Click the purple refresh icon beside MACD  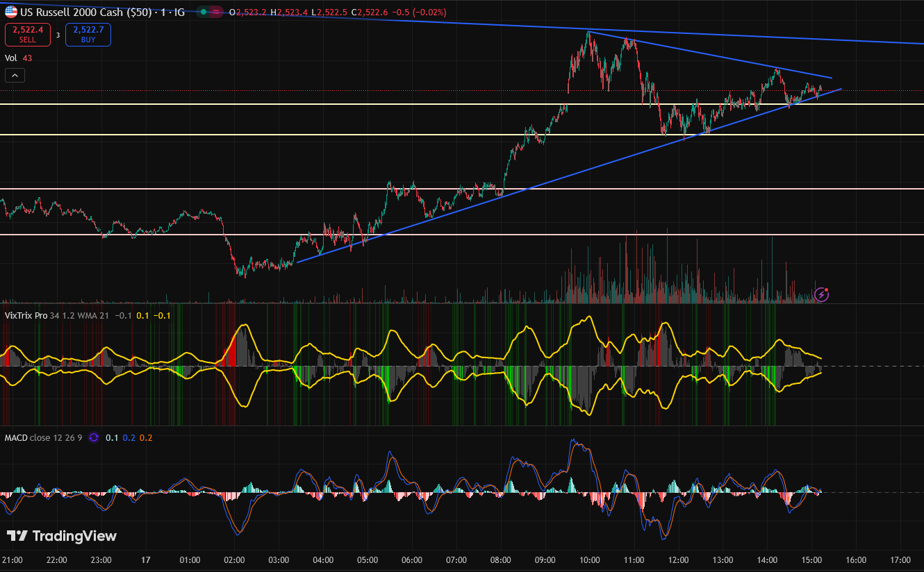tap(94, 438)
